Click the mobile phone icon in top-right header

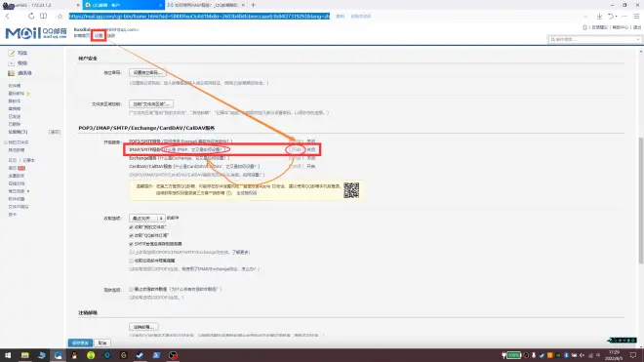pyautogui.click(x=584, y=27)
